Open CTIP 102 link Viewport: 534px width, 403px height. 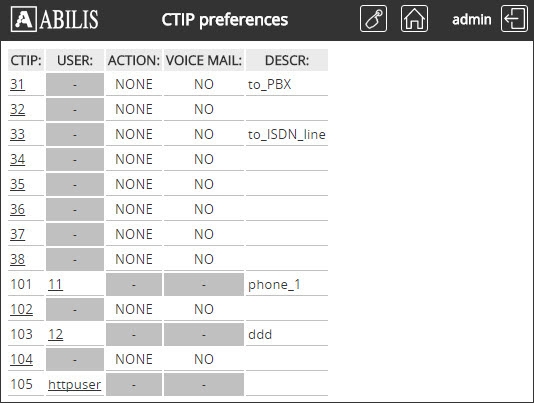click(21, 309)
